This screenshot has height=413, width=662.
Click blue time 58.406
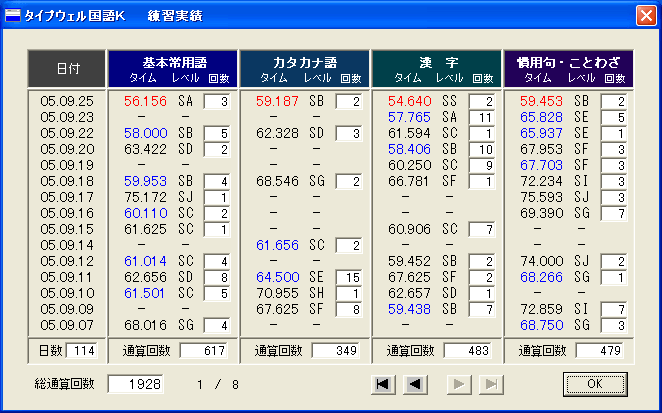[x=410, y=149]
